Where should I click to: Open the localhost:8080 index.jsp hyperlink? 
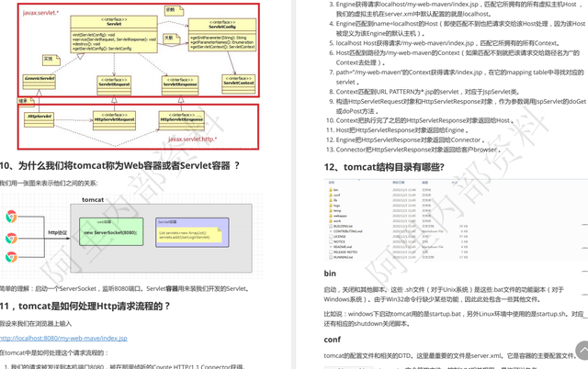click(63, 338)
